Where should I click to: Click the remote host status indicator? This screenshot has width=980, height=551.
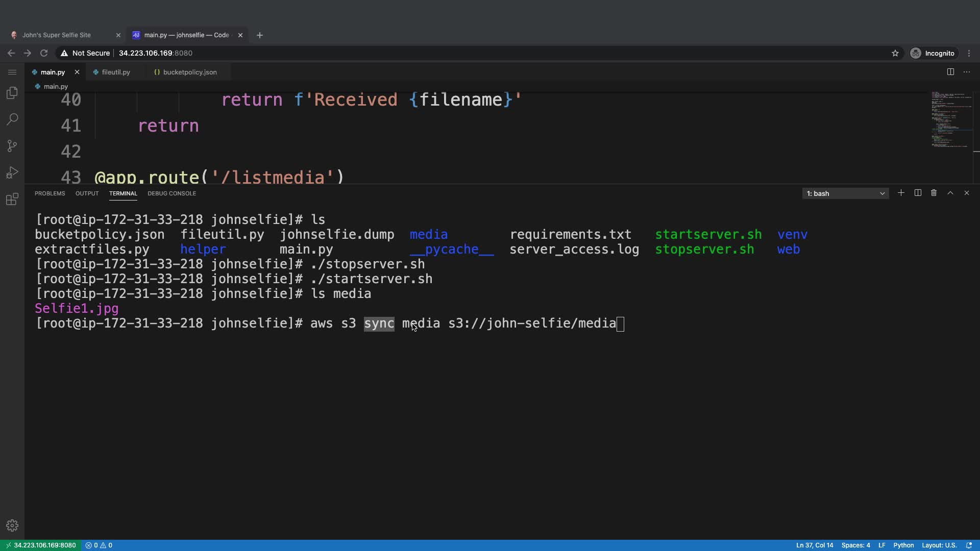coord(41,545)
